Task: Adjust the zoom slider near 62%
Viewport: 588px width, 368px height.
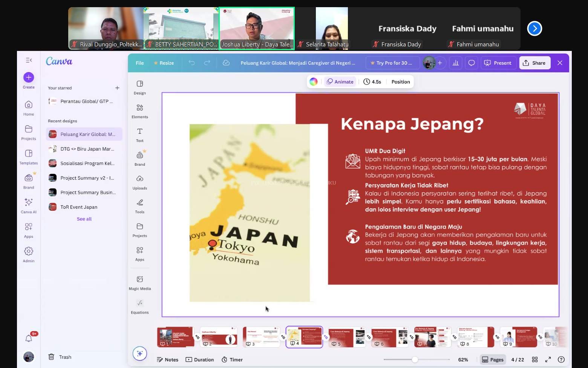Action: tap(415, 359)
